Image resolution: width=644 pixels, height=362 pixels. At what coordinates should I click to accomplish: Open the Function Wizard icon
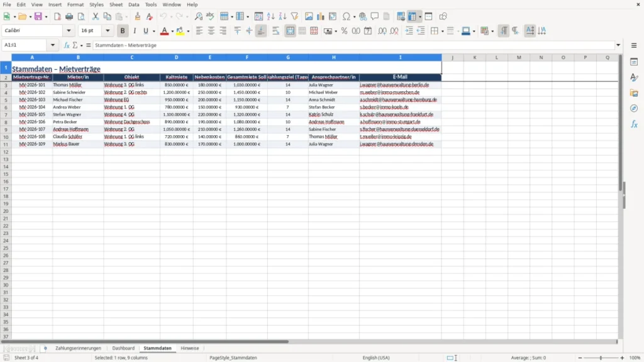click(x=67, y=45)
